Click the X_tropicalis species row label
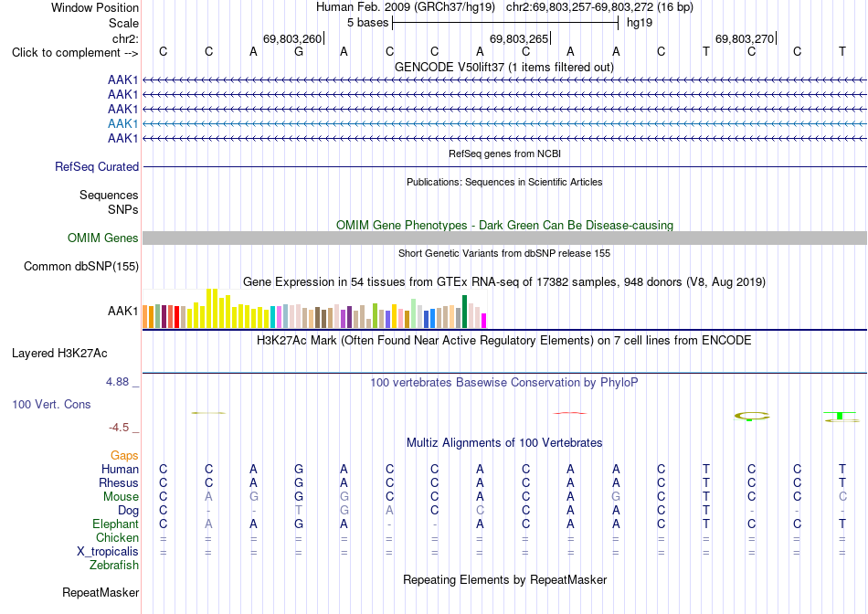 [x=108, y=552]
